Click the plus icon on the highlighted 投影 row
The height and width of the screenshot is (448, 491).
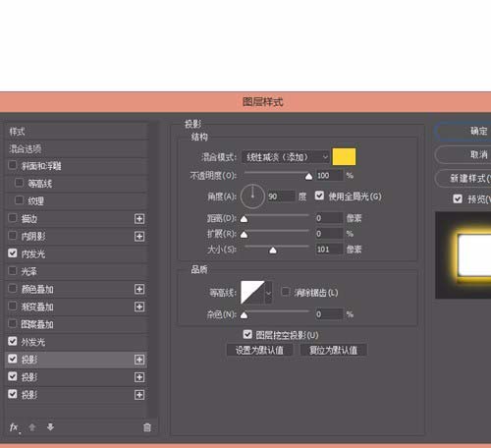(x=139, y=360)
